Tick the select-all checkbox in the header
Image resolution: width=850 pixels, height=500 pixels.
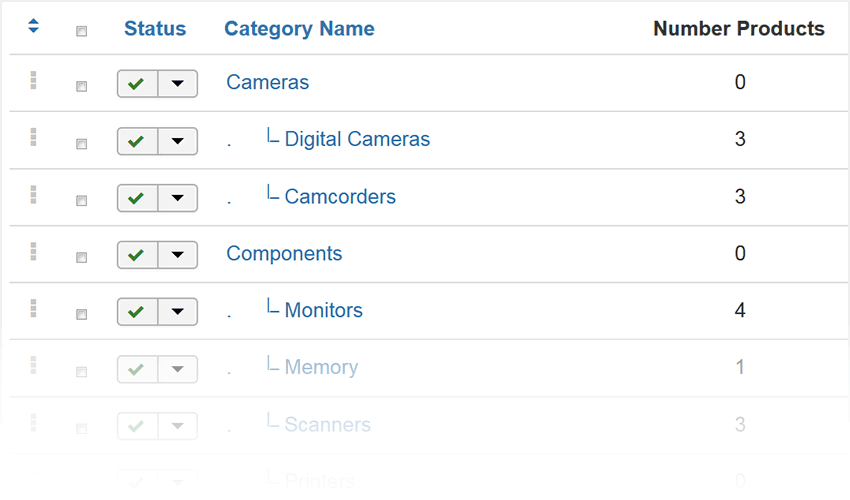pos(81,31)
